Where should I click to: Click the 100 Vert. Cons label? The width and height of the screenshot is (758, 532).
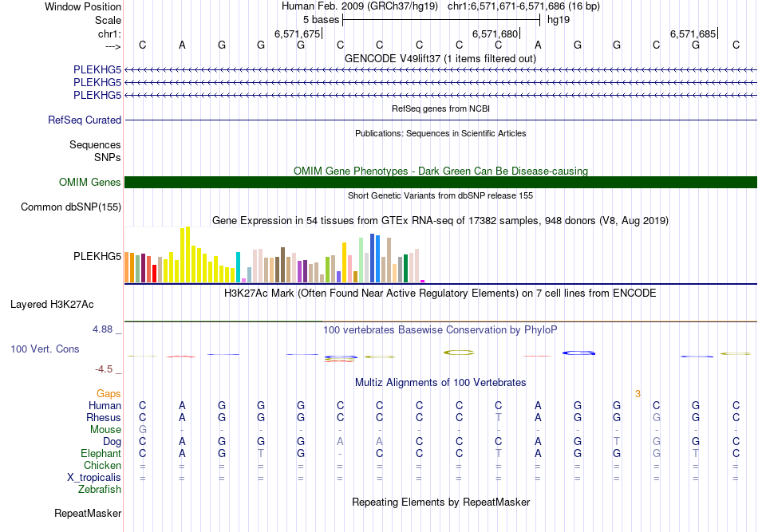pos(45,349)
